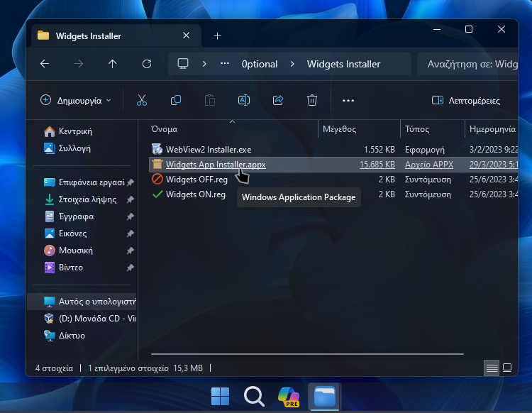Screen dimensions: 532x413
Task: Close the Widgets Installer tab
Action: click(187, 35)
